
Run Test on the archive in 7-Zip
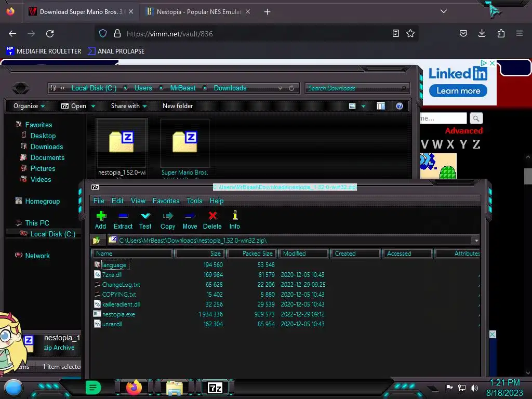[x=145, y=220]
